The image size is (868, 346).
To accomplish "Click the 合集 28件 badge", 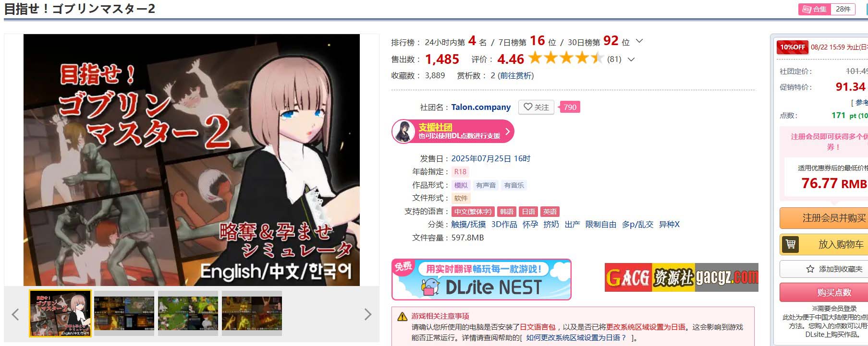I will tap(827, 9).
